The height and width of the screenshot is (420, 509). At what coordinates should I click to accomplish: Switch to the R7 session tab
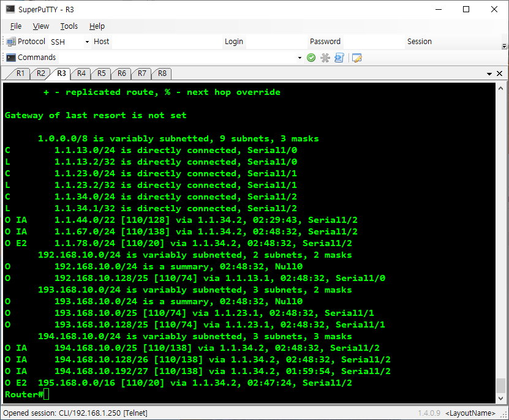click(142, 73)
